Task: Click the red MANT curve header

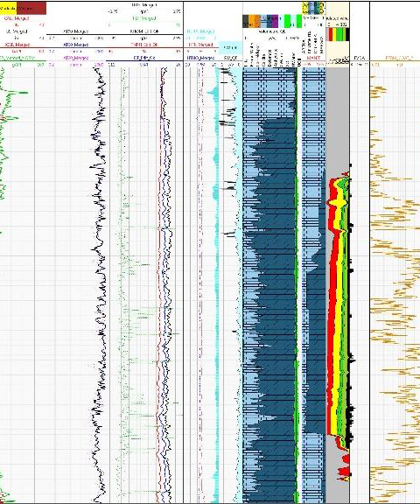Action: 313,58
